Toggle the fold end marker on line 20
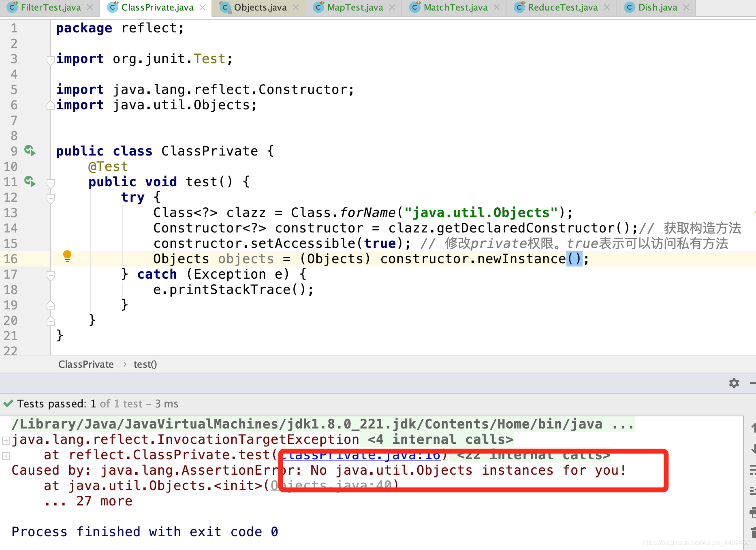The width and height of the screenshot is (756, 550). 51,321
